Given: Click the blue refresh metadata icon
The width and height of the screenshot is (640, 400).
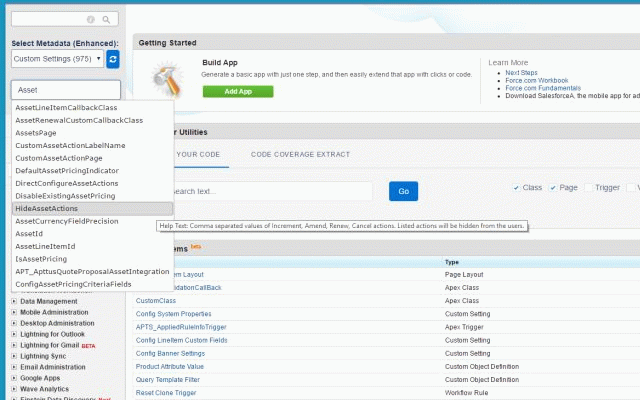Looking at the screenshot, I should [113, 60].
